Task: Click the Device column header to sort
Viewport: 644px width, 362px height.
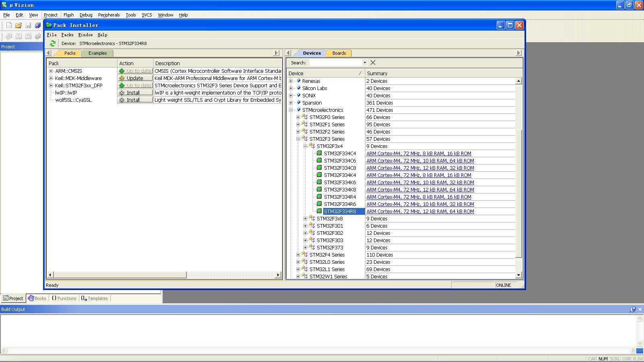Action: (x=326, y=73)
